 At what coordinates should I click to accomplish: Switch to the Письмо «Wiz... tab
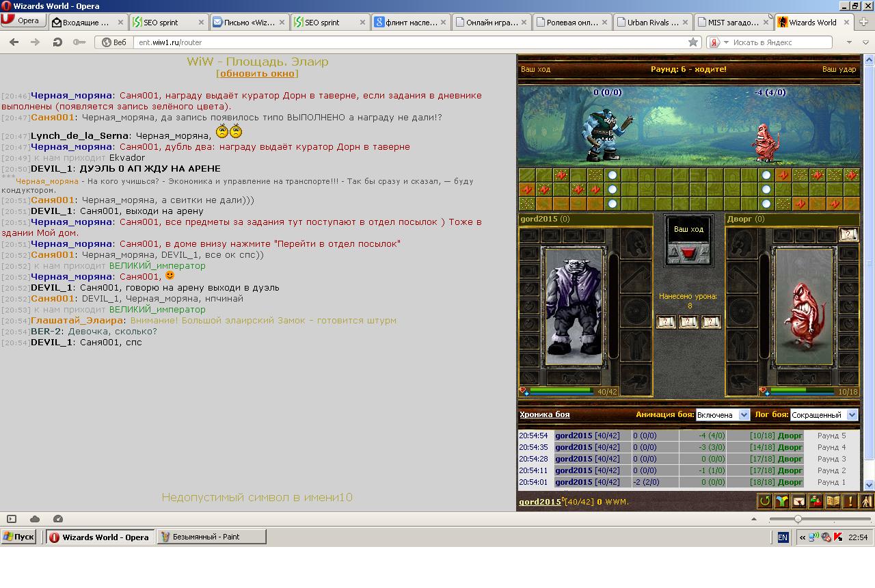[249, 22]
